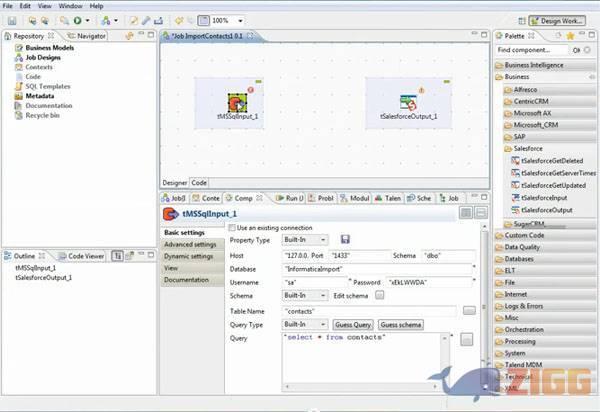600x412 pixels.
Task: Expand the Alfresco palette folder
Action: coord(549,90)
